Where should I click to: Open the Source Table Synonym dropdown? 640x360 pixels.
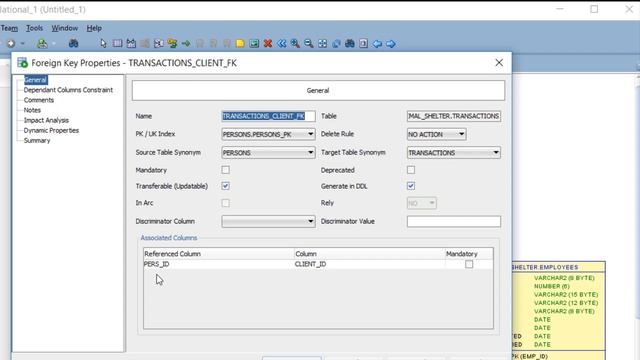pyautogui.click(x=268, y=153)
